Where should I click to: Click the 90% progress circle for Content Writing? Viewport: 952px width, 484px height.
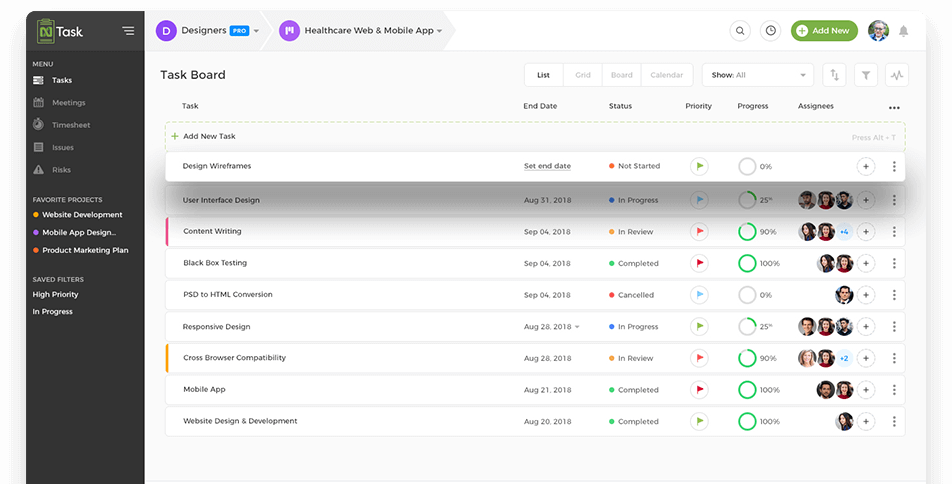tap(747, 232)
